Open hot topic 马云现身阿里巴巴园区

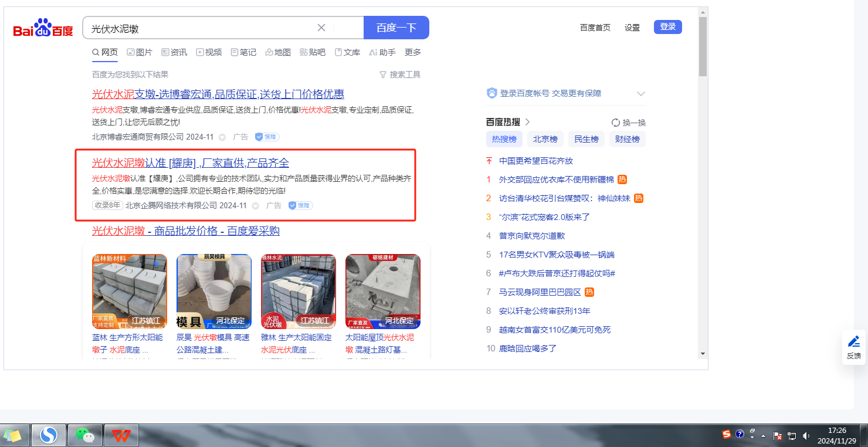[540, 292]
